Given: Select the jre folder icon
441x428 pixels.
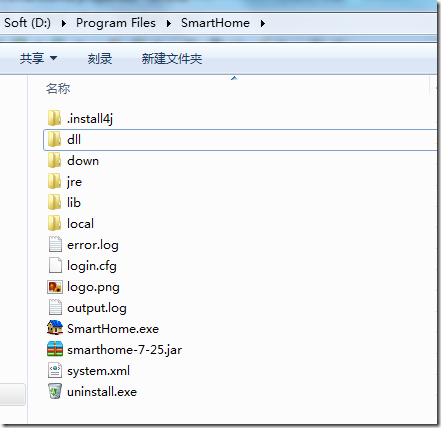Looking at the screenshot, I should click(x=54, y=181).
